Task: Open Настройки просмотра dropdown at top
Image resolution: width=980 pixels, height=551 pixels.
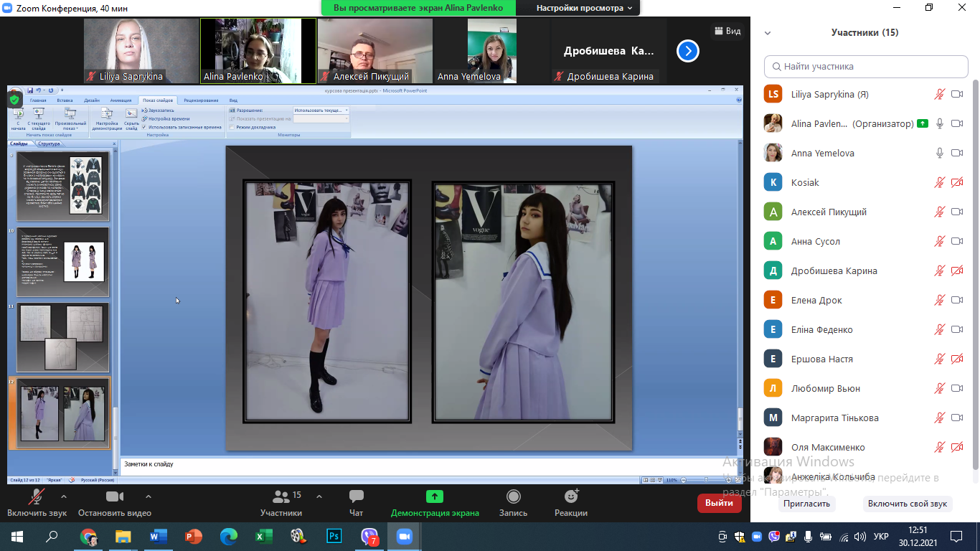Action: click(585, 8)
